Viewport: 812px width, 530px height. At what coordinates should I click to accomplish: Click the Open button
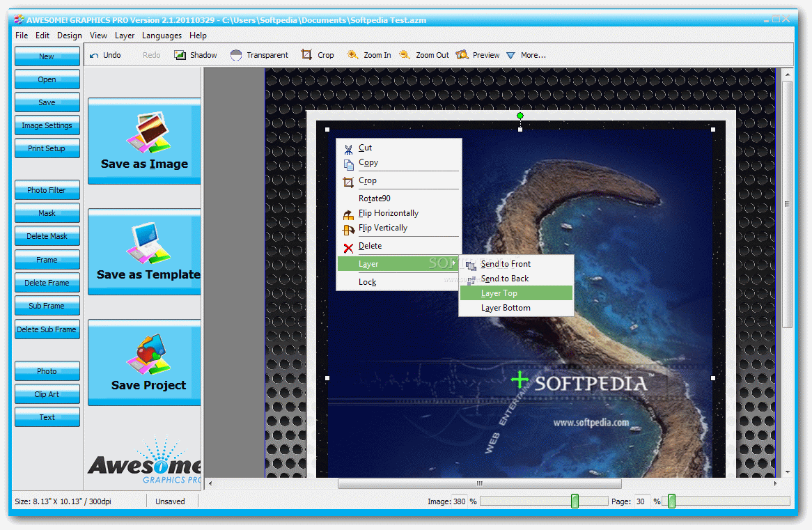pos(47,79)
